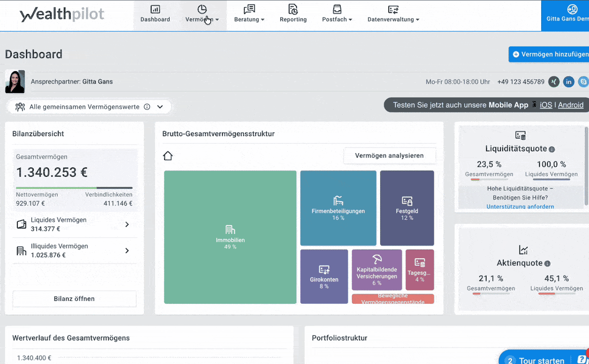Expand the Liquides Vermögen row arrow
The image size is (589, 364).
(127, 224)
